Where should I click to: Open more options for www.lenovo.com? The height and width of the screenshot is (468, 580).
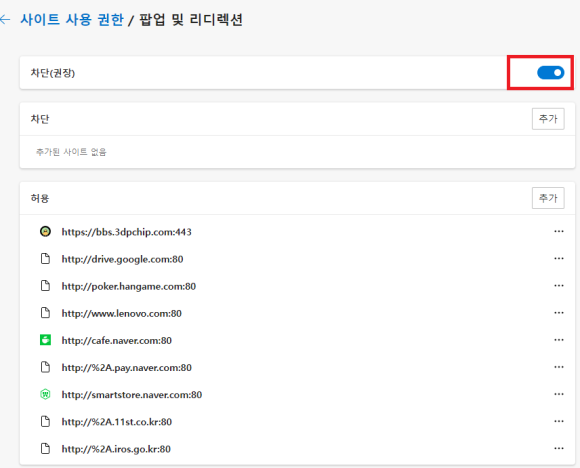(559, 313)
